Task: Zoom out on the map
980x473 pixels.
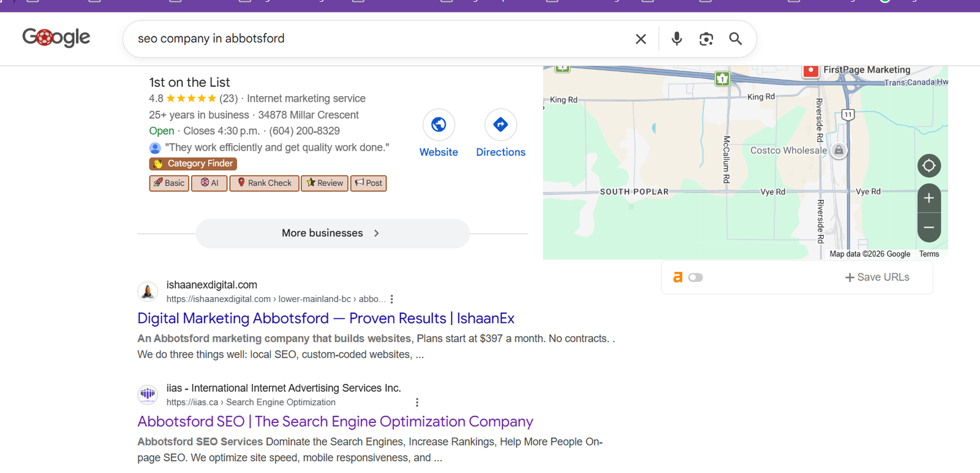Action: 929,227
